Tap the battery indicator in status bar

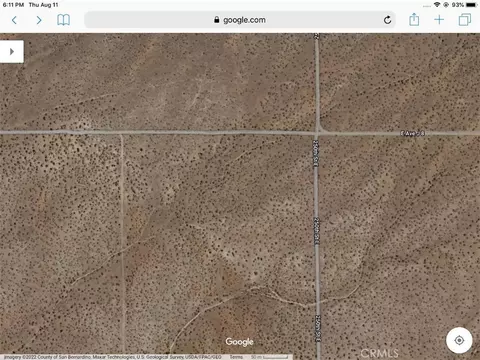click(x=472, y=5)
